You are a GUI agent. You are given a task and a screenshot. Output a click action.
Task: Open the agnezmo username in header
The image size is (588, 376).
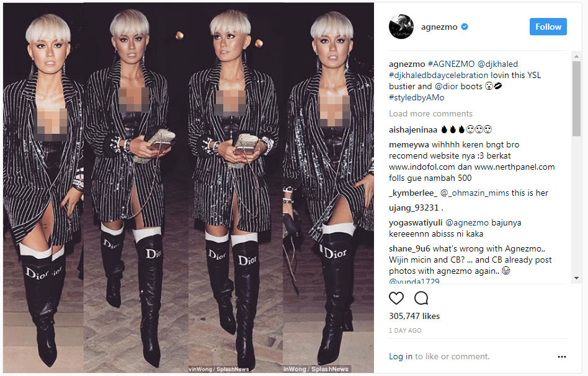point(439,27)
